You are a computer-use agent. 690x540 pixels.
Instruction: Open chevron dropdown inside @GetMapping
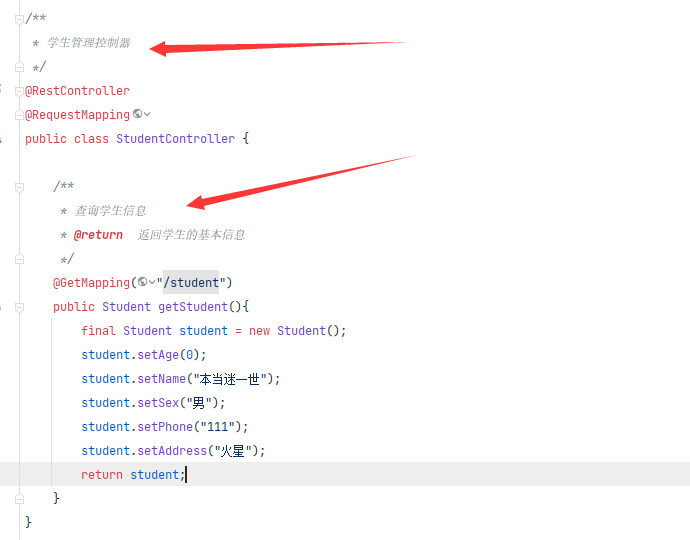[152, 282]
